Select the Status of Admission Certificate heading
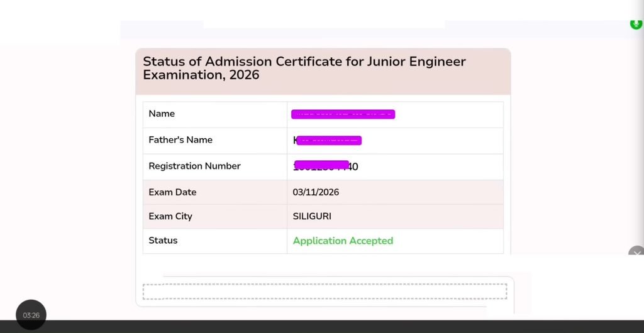Image resolution: width=644 pixels, height=333 pixels. (304, 68)
